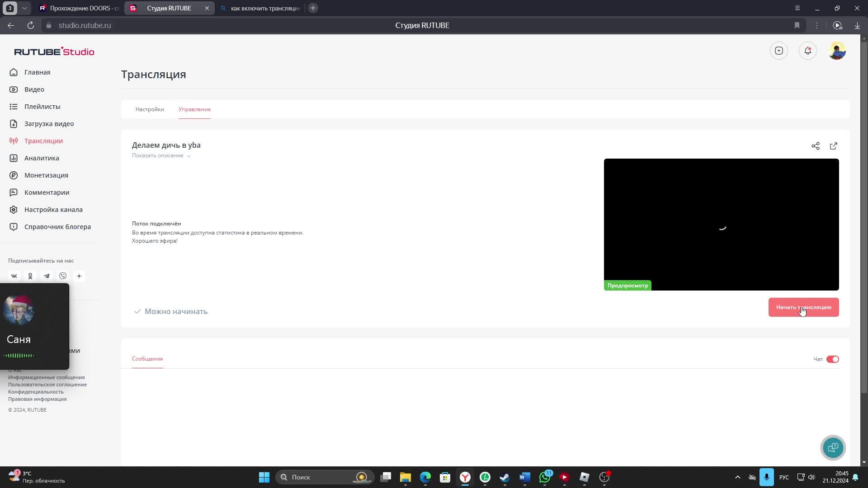This screenshot has height=488, width=868.
Task: Open the notifications bell
Action: coord(808,51)
